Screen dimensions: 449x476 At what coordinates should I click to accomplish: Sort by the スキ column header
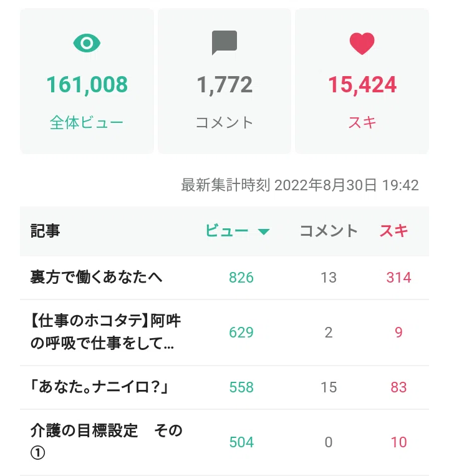[393, 231]
